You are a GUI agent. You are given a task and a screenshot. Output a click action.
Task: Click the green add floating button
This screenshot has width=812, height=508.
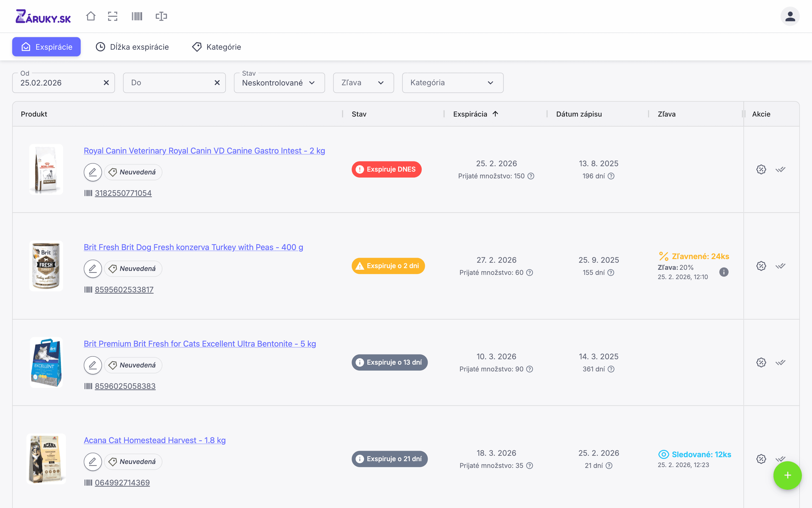[x=787, y=475]
